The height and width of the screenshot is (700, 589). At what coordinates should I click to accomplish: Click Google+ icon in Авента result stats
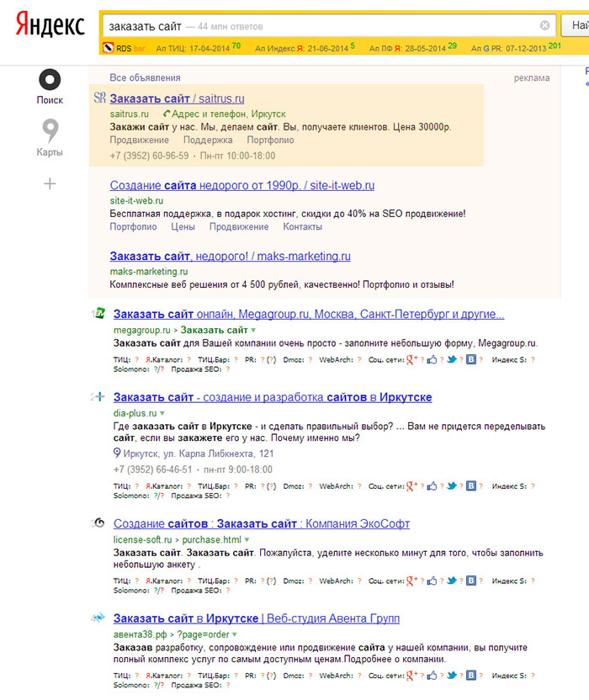pos(411,675)
